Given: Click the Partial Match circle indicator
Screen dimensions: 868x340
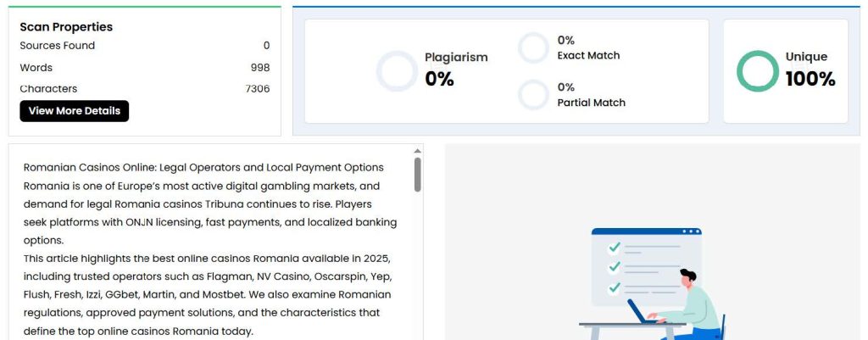Looking at the screenshot, I should (x=534, y=95).
